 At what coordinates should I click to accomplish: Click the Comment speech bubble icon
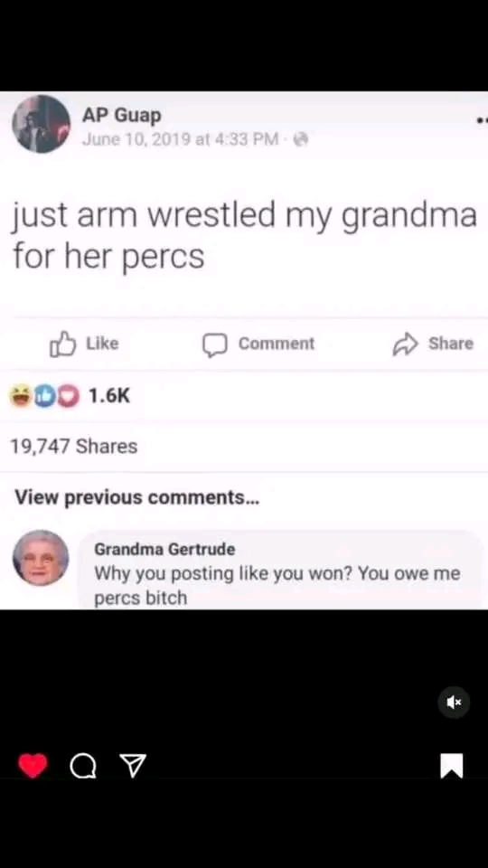(x=215, y=344)
